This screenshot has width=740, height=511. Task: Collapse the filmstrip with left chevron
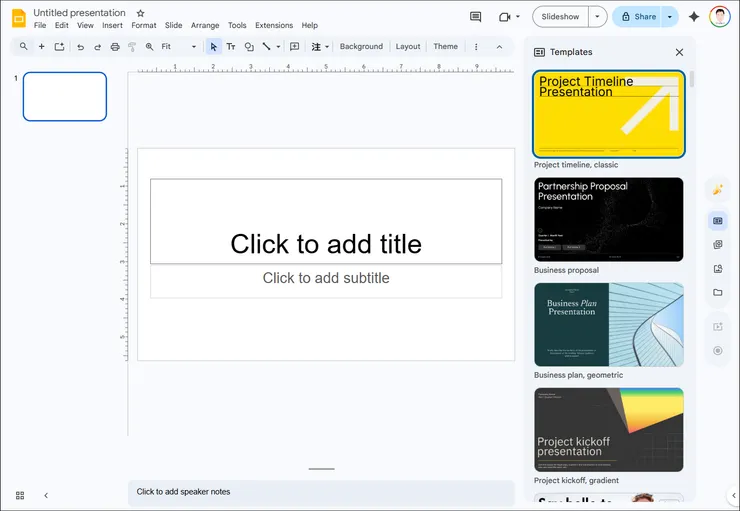pos(46,495)
